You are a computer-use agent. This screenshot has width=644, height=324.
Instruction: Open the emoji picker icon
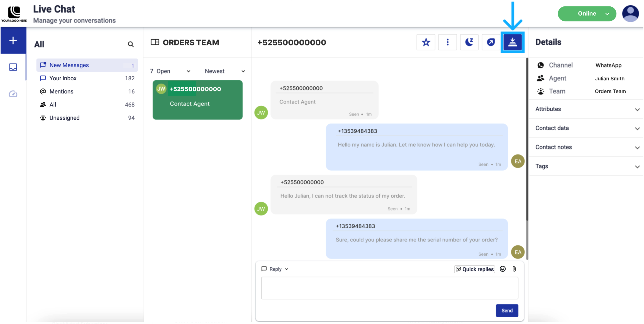tap(502, 269)
